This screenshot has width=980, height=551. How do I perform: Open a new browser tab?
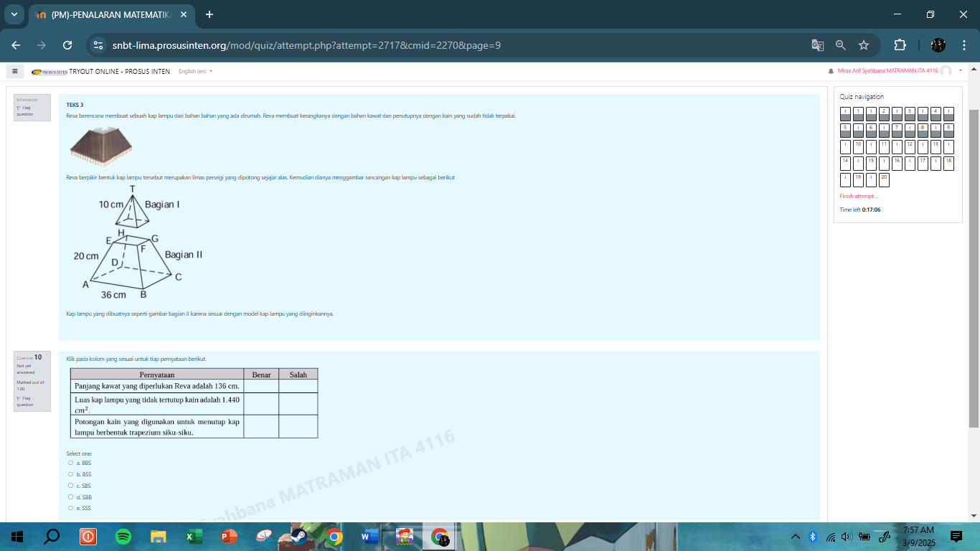coord(209,14)
